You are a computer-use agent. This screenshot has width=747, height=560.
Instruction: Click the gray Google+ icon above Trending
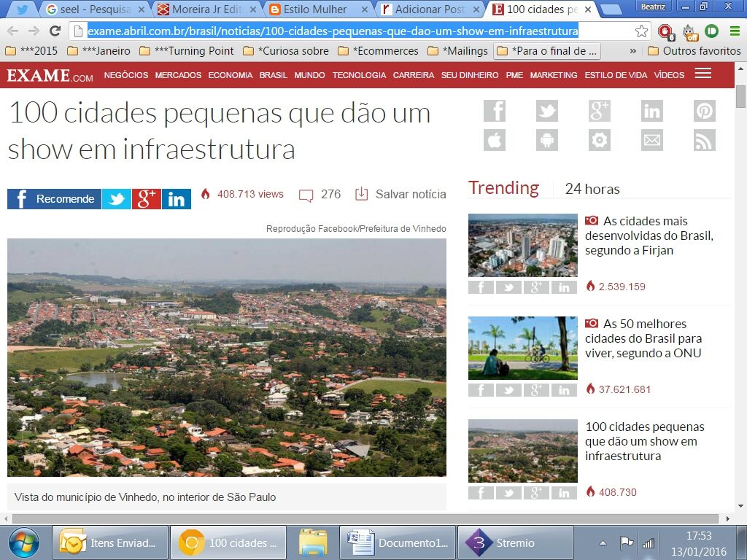click(600, 111)
